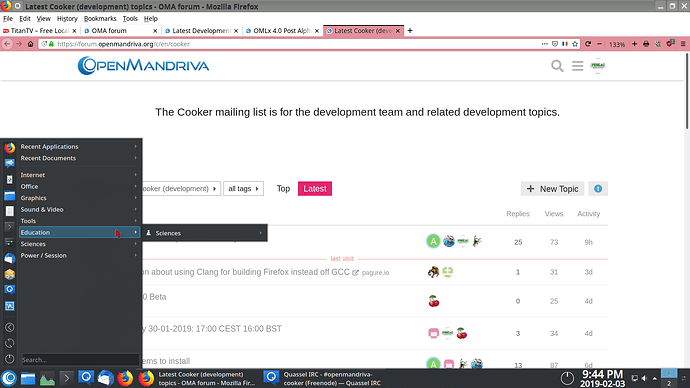Open the Firefox Bookmarks menu
The height and width of the screenshot is (388, 690).
(x=100, y=18)
